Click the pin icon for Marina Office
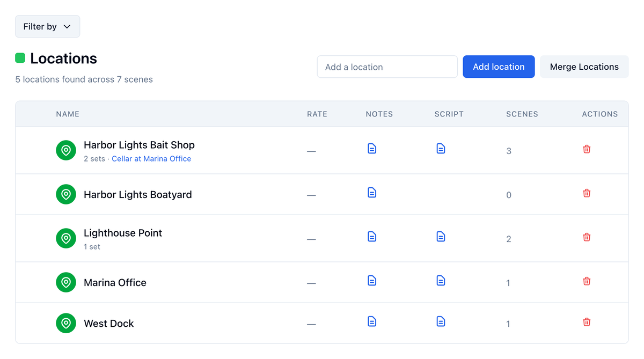The width and height of the screenshot is (644, 359). point(66,282)
